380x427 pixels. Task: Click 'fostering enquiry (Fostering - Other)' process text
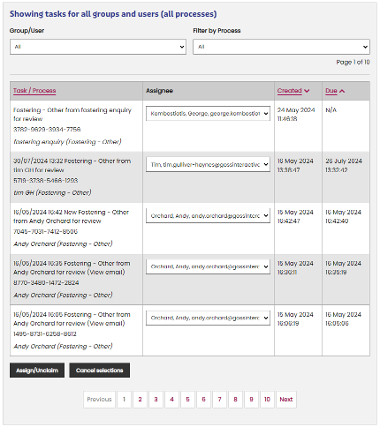(67, 142)
